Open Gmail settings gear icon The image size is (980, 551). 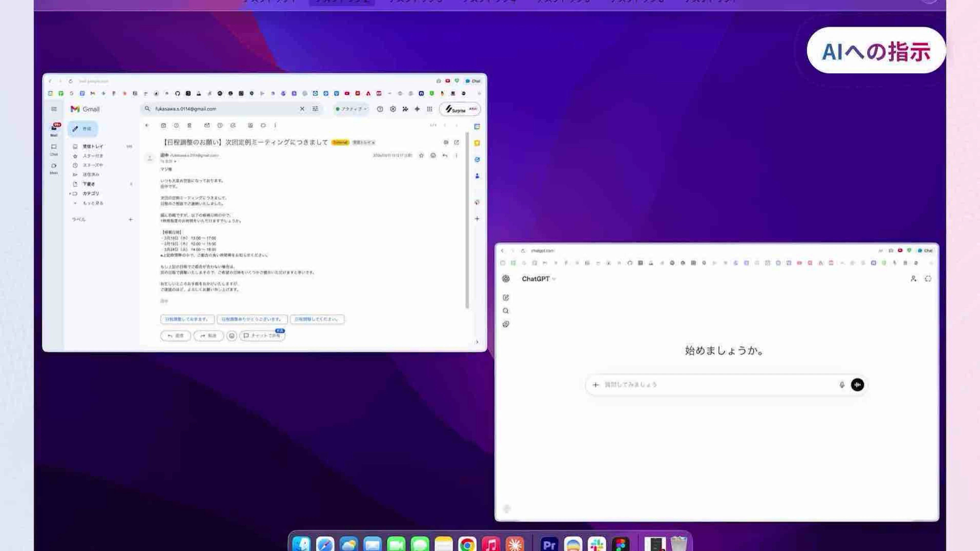(393, 109)
